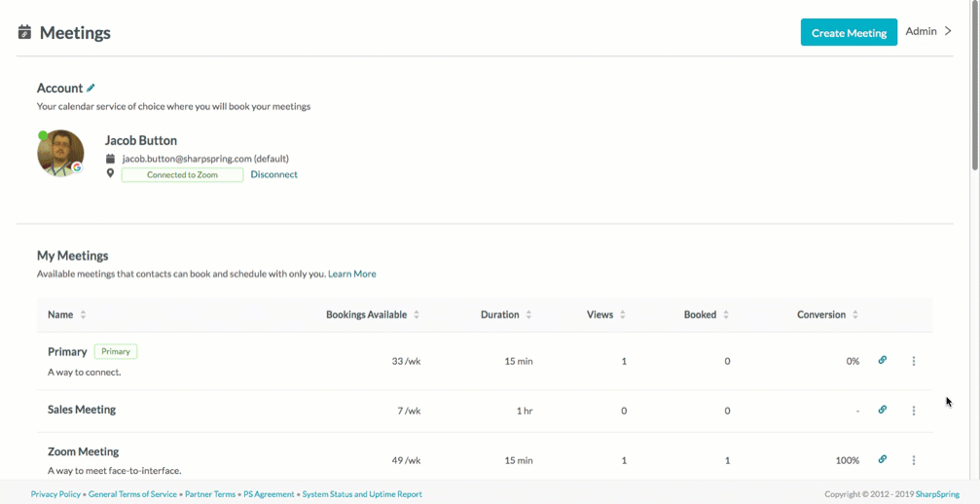The height and width of the screenshot is (504, 980).
Task: Click the Meetings calendar icon in header
Action: point(24,32)
